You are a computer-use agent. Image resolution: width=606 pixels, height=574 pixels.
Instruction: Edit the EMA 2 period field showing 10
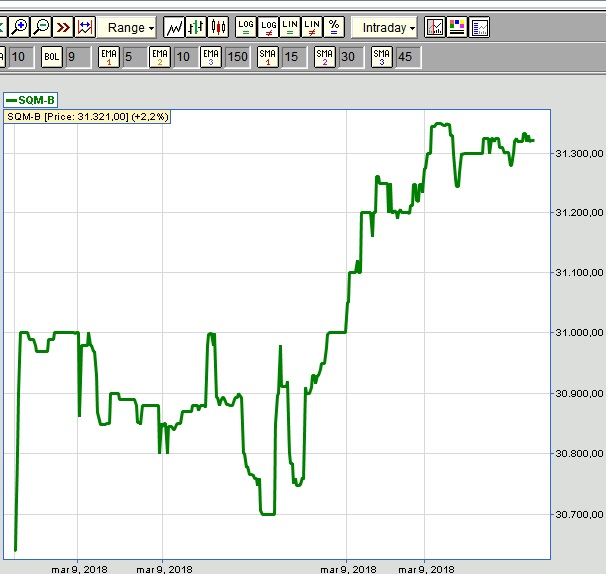(x=186, y=57)
